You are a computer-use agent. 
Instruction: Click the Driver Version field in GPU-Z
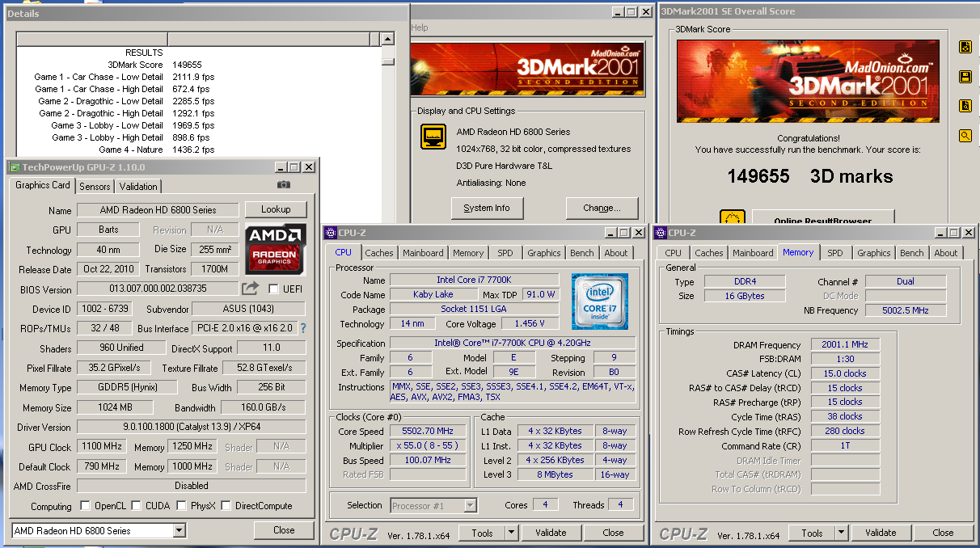click(192, 428)
